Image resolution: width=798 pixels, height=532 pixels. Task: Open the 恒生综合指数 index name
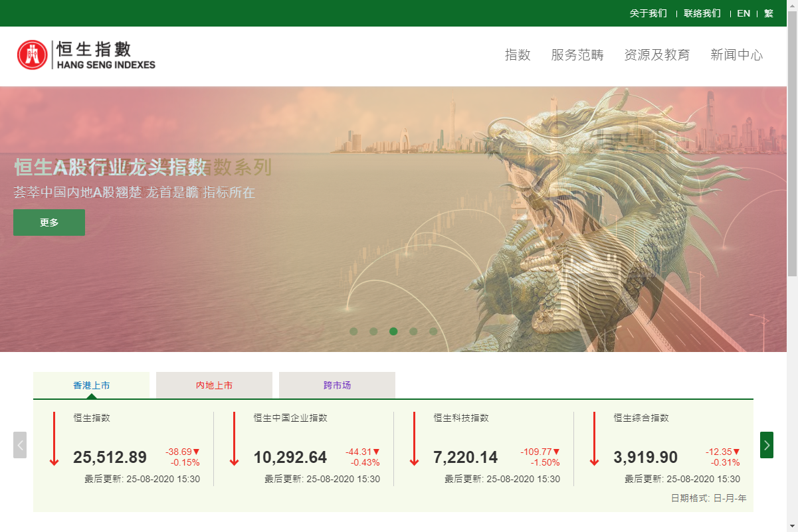tap(641, 418)
